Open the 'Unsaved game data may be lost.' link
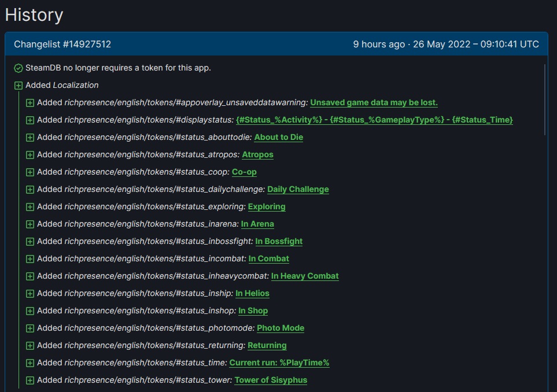The height and width of the screenshot is (392, 557). point(374,102)
